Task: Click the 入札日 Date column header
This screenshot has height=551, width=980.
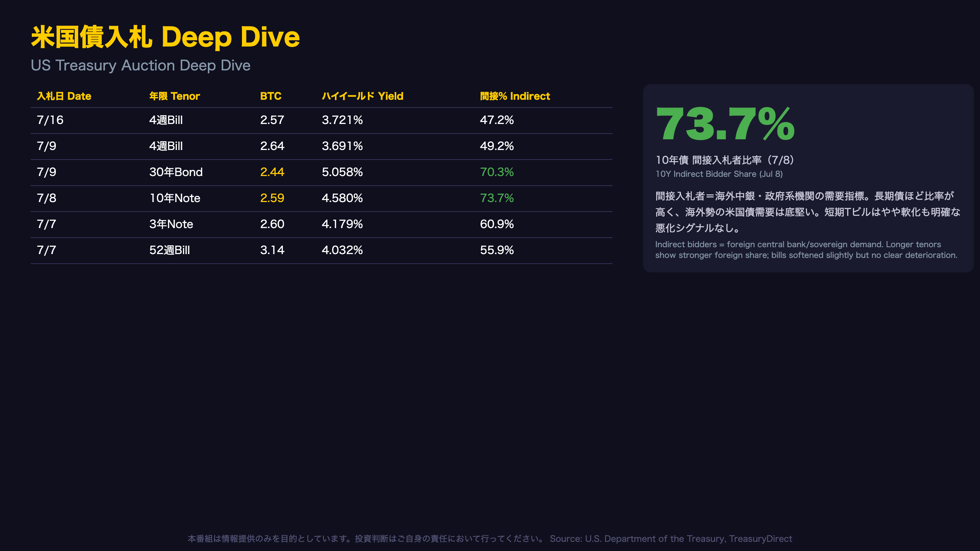Action: click(64, 96)
